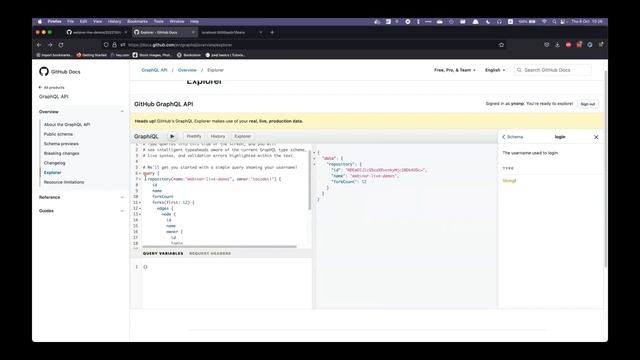Open the Downloads toolbar icon
Screen dimensions: 640x360
[x=557, y=45]
